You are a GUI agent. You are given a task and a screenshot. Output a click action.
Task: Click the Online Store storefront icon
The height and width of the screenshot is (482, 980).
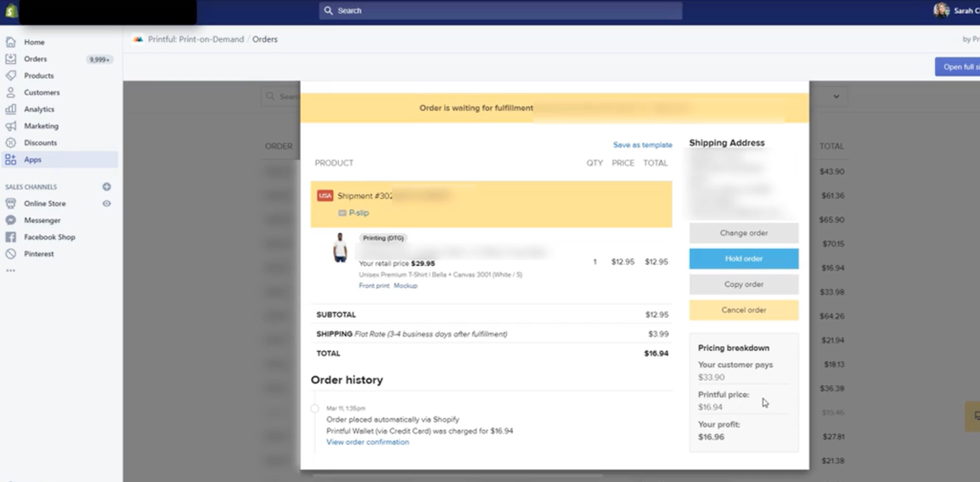(x=11, y=204)
